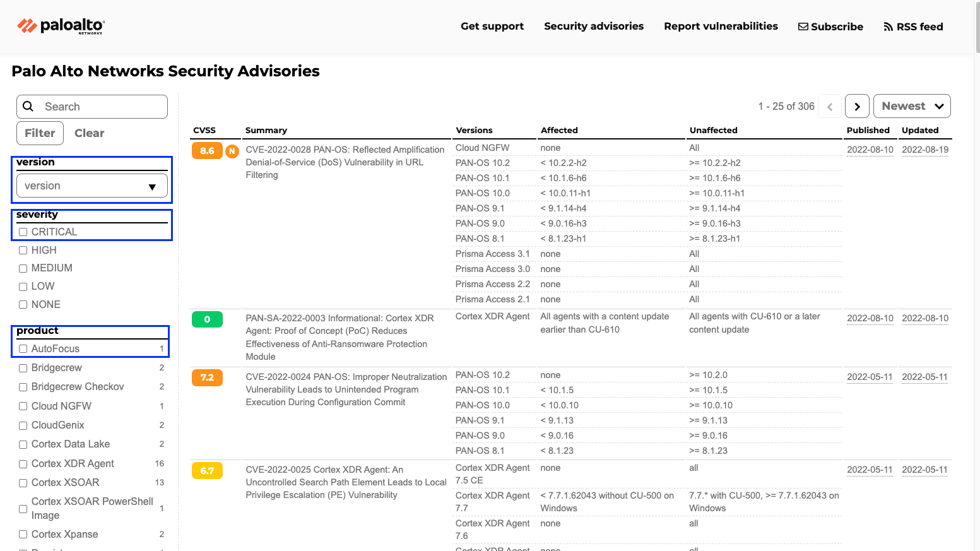980x551 pixels.
Task: Check the Cortex XDR Agent product checkbox
Action: point(23,464)
